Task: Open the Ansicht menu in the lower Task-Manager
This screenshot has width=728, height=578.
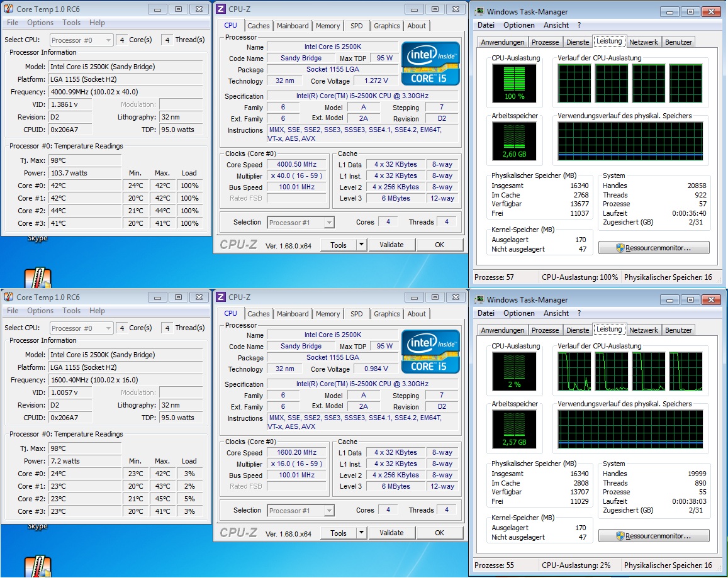Action: point(556,313)
